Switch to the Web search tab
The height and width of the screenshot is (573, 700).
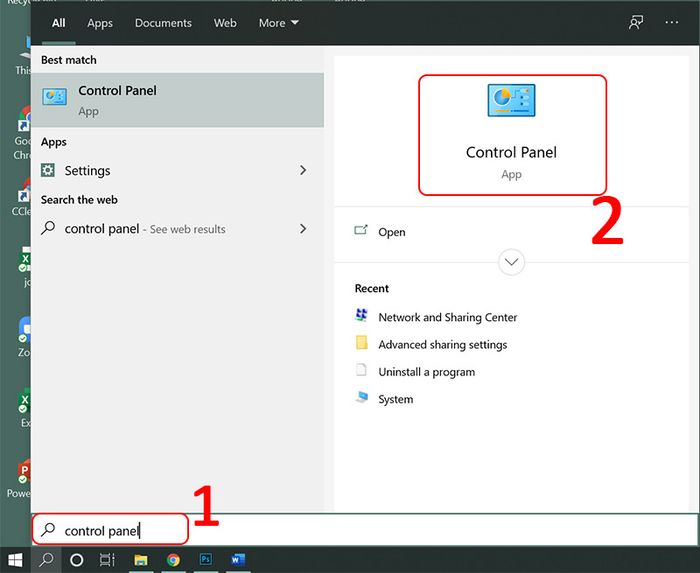[225, 23]
